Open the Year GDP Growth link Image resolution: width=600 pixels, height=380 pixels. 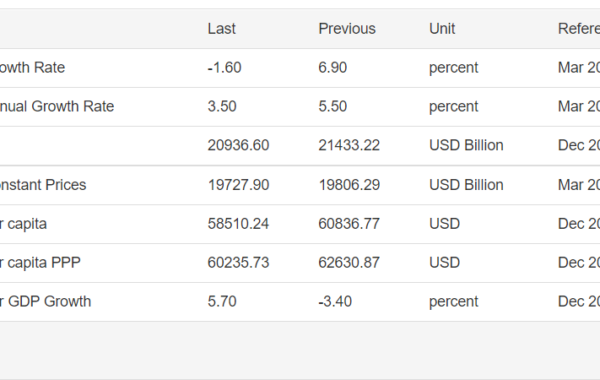pyautogui.click(x=46, y=302)
